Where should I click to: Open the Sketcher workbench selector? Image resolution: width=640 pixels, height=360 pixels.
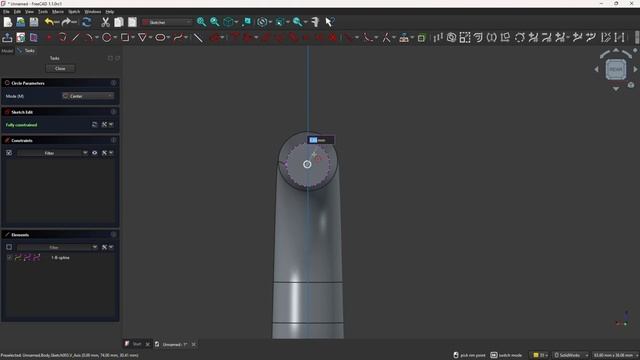[x=167, y=22]
